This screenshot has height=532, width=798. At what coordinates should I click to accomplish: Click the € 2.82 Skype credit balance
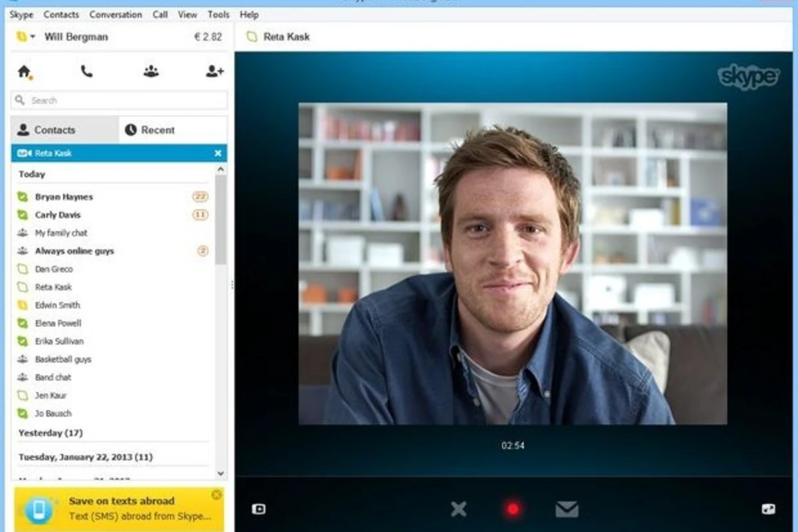208,37
